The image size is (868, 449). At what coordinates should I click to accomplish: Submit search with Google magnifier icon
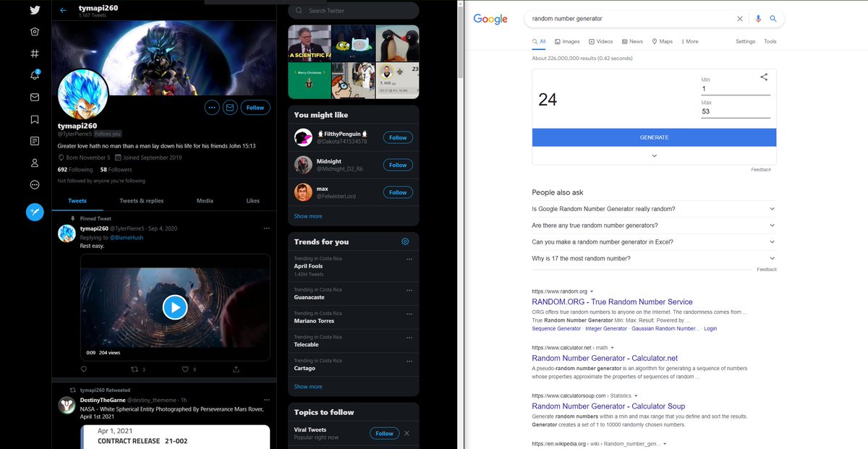(773, 19)
